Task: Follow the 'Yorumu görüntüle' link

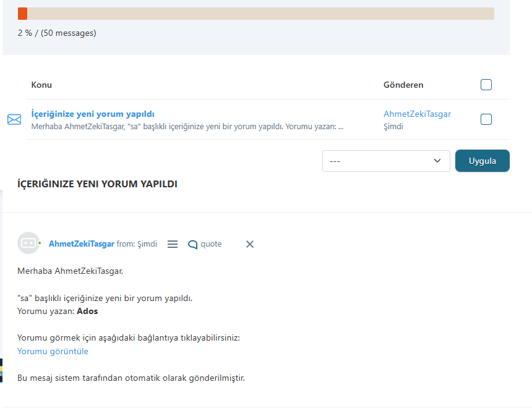Action: (x=53, y=351)
